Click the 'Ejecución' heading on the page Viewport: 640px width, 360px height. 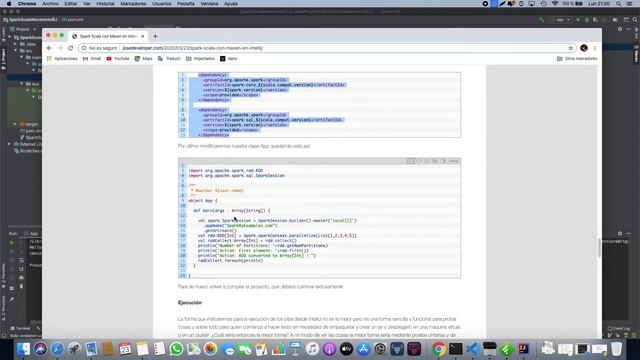pos(190,303)
